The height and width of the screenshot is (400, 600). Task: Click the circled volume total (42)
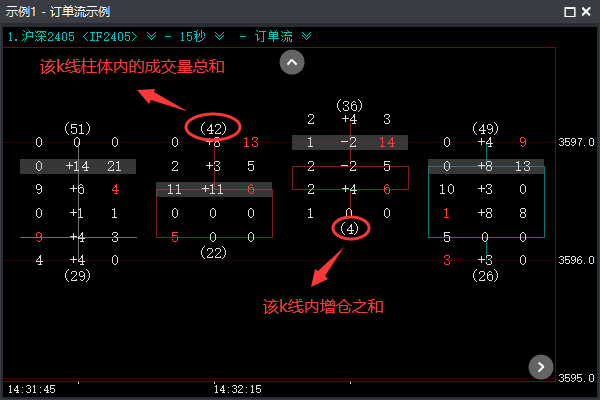click(212, 128)
